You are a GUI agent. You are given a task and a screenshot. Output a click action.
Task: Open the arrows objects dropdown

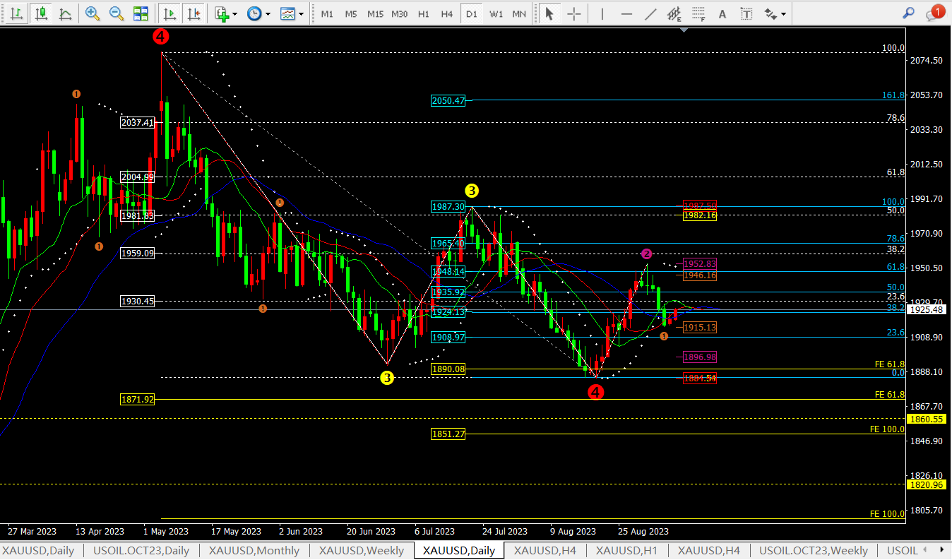click(775, 13)
